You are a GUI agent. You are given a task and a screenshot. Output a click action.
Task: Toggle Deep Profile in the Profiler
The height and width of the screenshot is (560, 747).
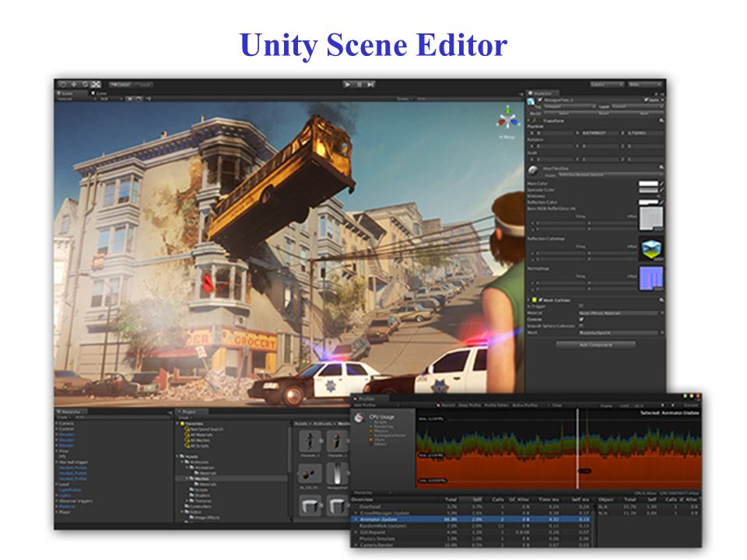point(469,405)
